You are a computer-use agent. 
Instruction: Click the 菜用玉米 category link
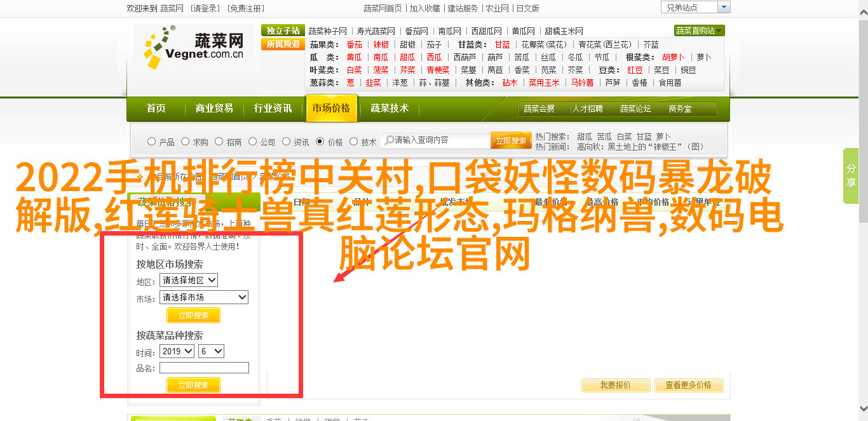pos(545,83)
